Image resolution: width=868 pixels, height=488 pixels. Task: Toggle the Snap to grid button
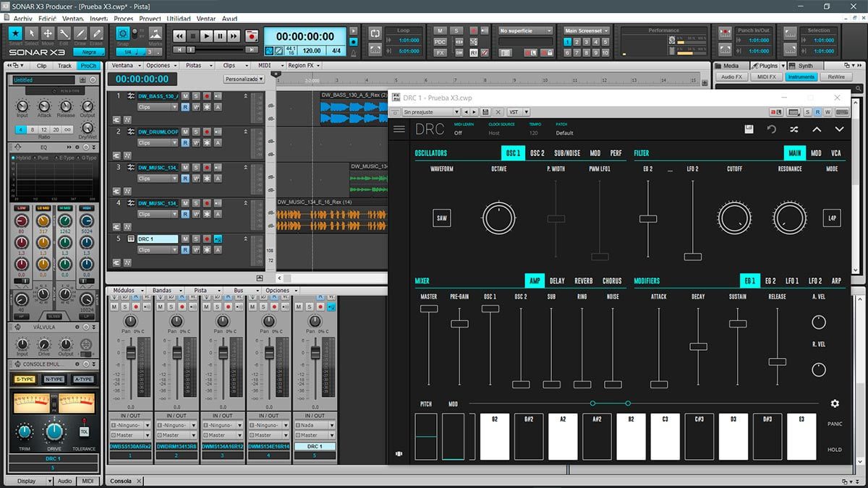point(123,34)
